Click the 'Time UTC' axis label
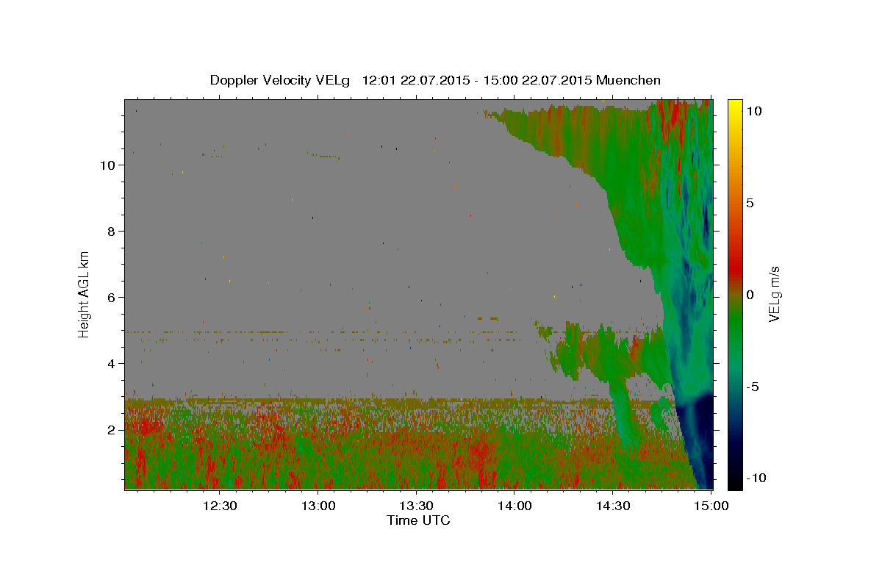The height and width of the screenshot is (588, 882). coord(418,520)
